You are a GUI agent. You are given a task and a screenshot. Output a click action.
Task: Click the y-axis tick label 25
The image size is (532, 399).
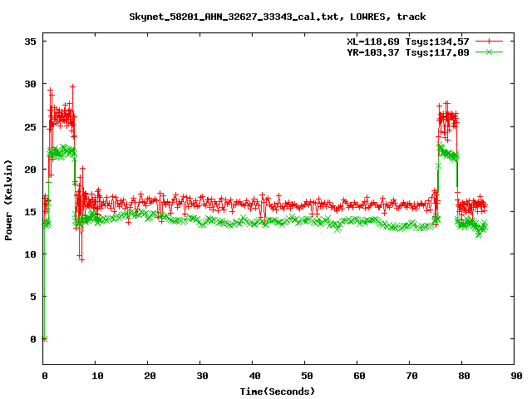[30, 127]
